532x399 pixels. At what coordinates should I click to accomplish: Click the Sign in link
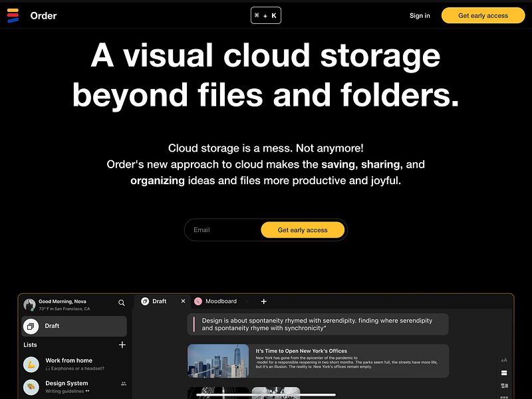[420, 15]
